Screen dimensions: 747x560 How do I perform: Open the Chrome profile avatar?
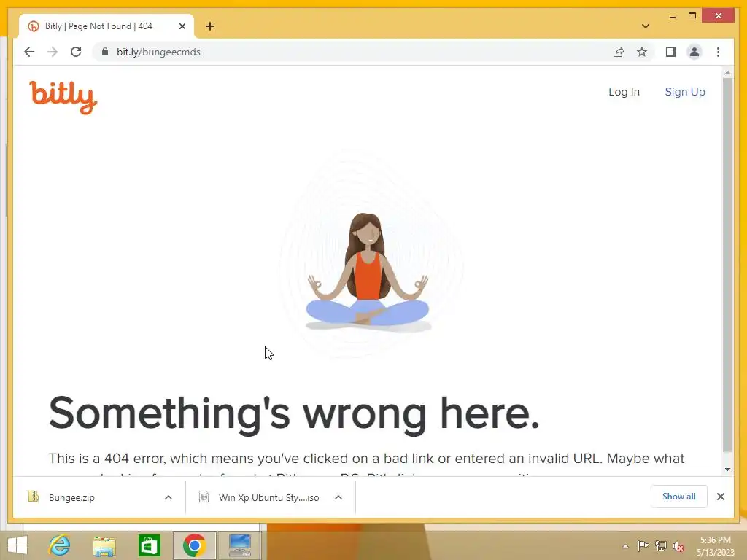click(694, 52)
